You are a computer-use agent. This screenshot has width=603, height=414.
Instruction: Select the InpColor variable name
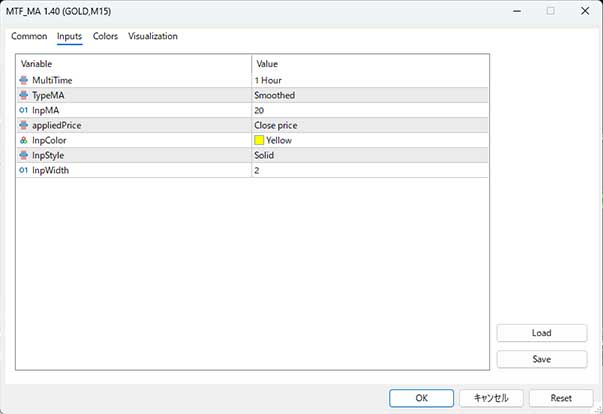point(49,140)
